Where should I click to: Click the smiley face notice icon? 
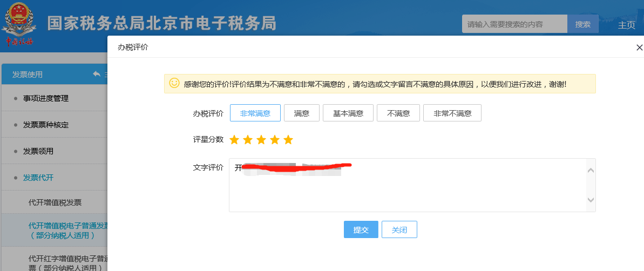[x=174, y=83]
